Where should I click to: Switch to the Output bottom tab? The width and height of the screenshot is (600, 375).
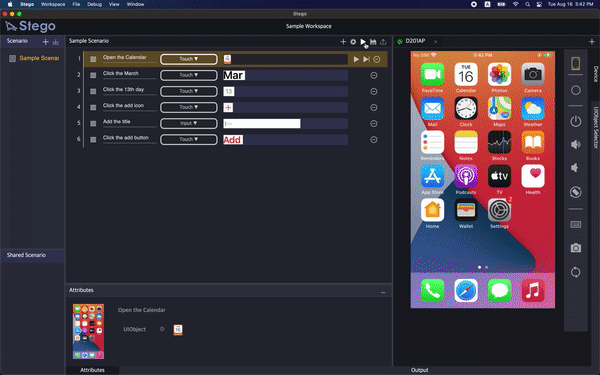click(x=419, y=370)
